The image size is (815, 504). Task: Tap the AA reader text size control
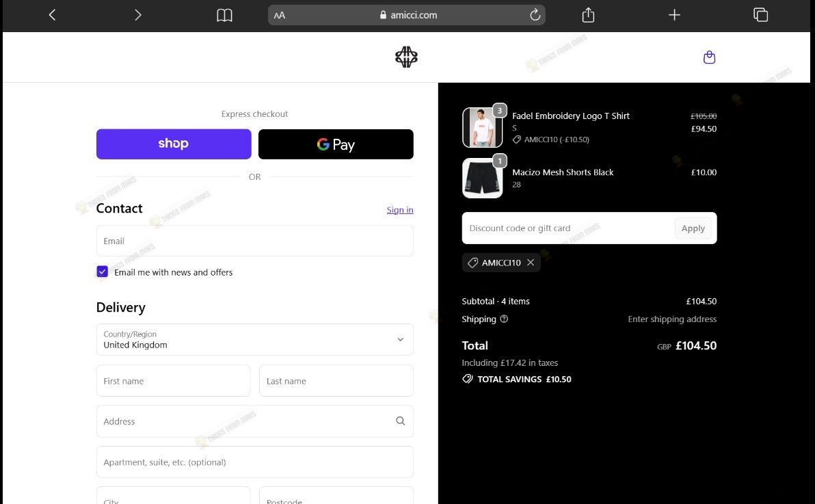pos(280,15)
